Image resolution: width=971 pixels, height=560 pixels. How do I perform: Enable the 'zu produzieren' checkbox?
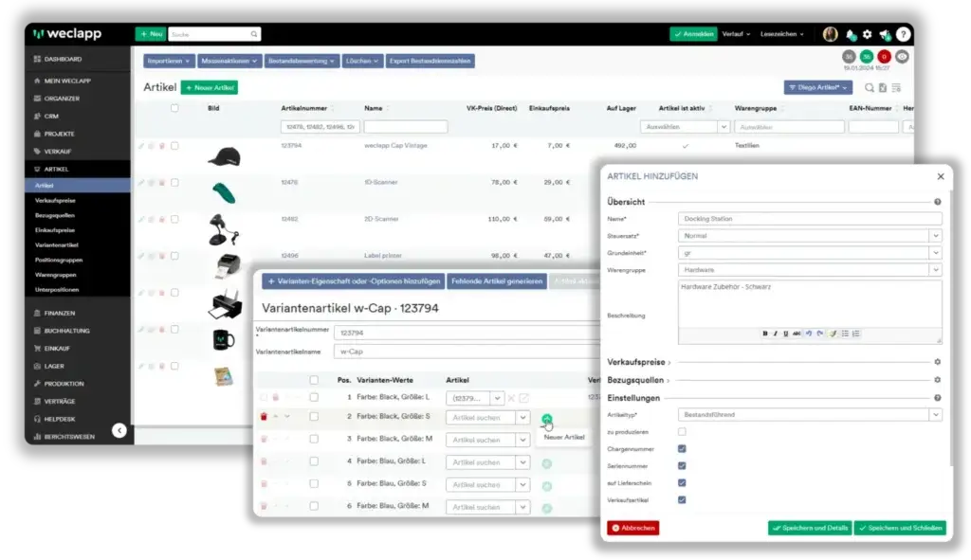click(683, 431)
